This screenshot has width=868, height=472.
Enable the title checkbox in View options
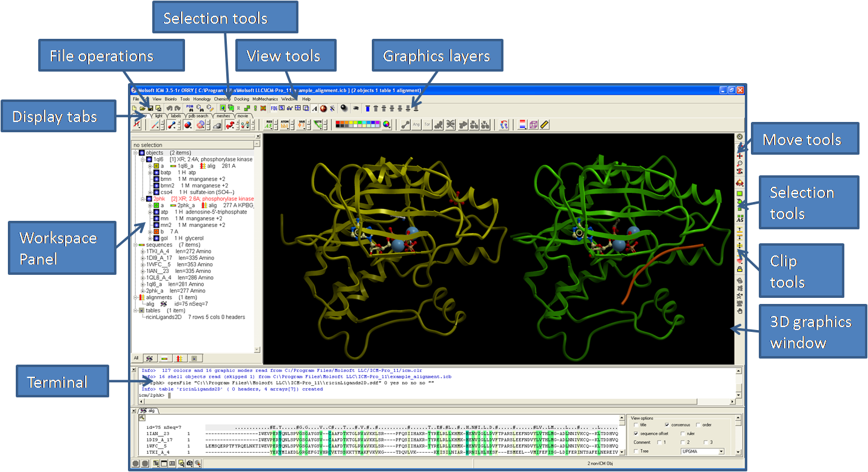click(636, 425)
